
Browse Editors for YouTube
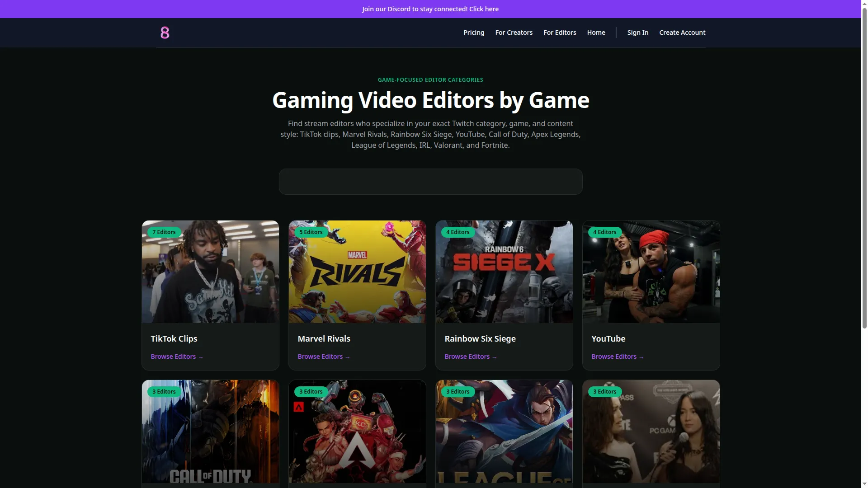pos(618,357)
